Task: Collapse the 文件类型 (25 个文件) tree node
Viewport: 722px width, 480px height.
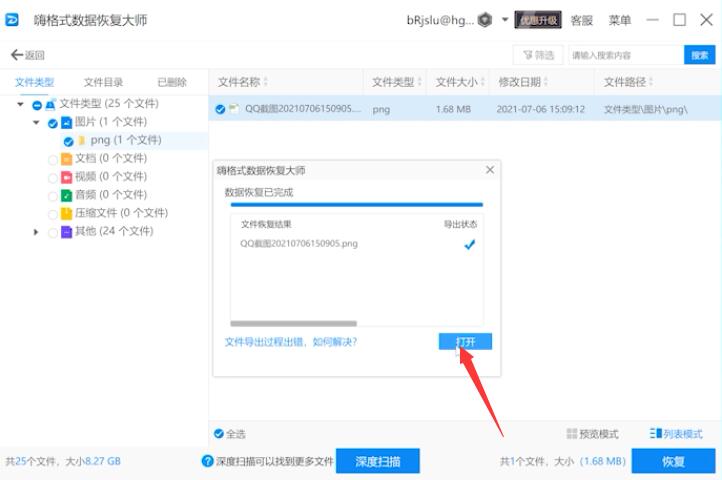Action: tap(20, 104)
